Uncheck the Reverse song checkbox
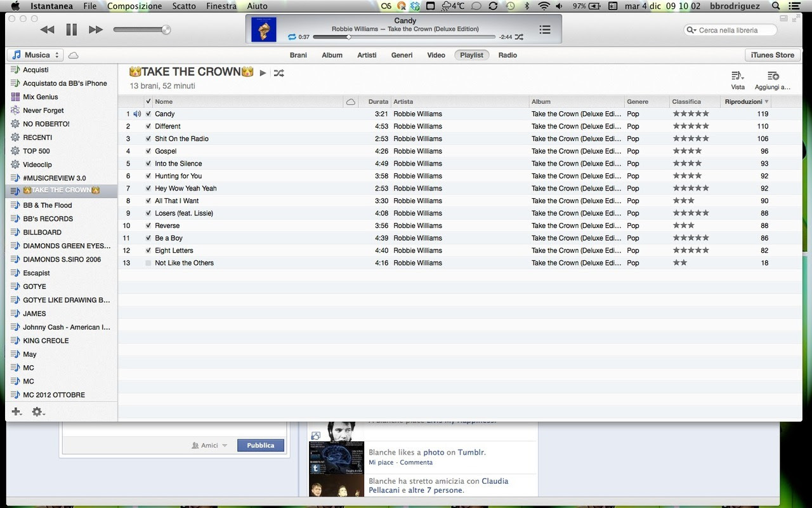 148,225
